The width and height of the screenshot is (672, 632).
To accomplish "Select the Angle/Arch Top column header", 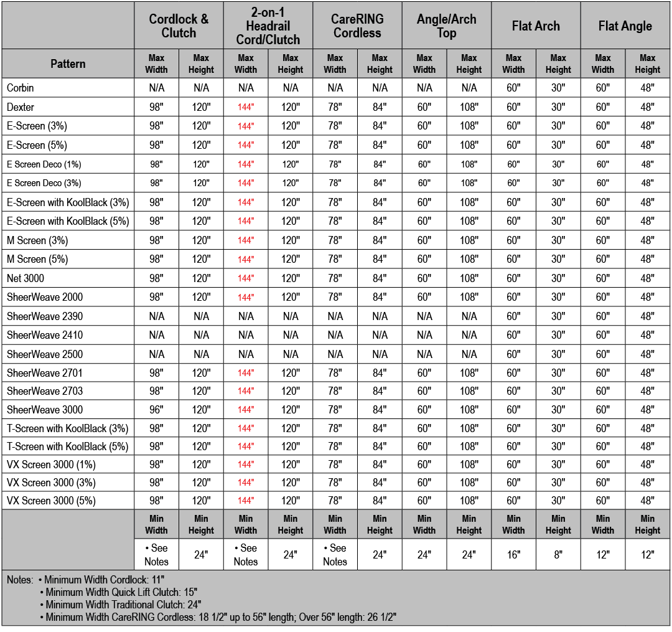I will pyautogui.click(x=446, y=26).
